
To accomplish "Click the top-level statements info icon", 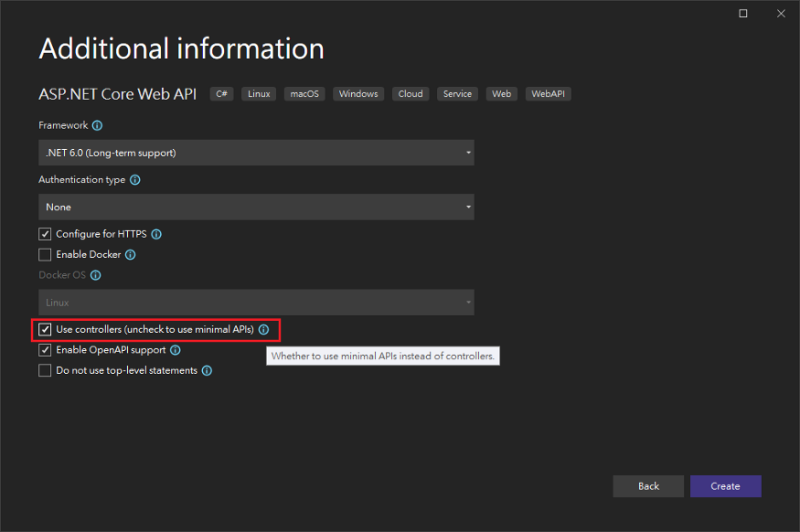I will pyautogui.click(x=206, y=370).
